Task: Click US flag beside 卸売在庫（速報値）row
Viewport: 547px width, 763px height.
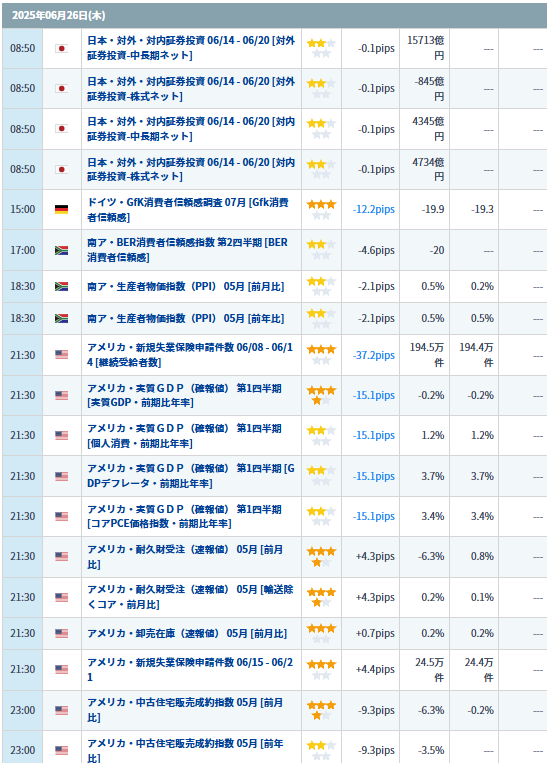Action: [x=61, y=633]
